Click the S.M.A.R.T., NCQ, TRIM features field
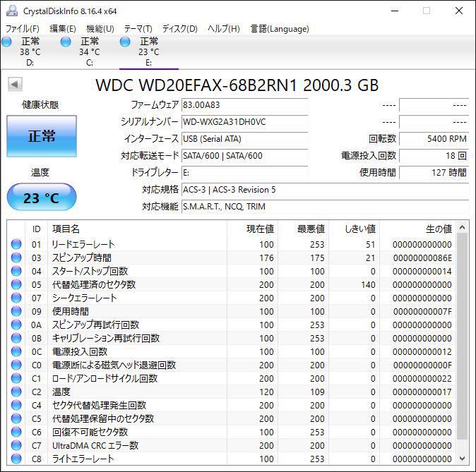 coord(325,207)
